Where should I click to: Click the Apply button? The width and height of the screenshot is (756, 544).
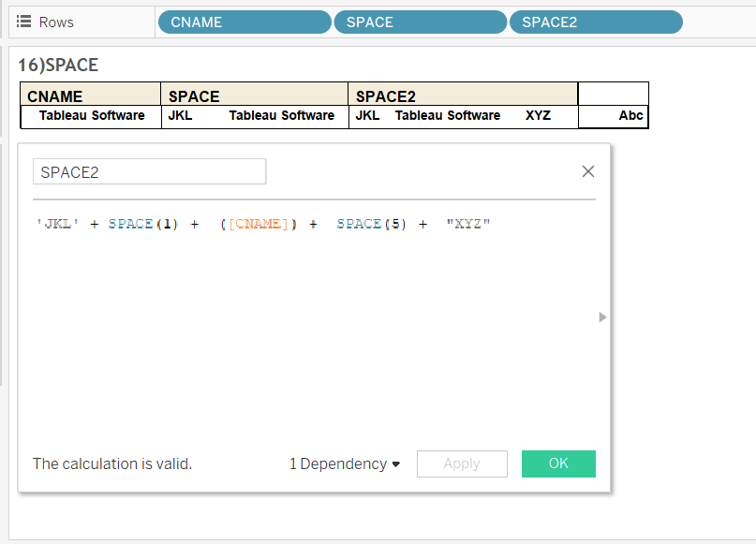(x=462, y=464)
